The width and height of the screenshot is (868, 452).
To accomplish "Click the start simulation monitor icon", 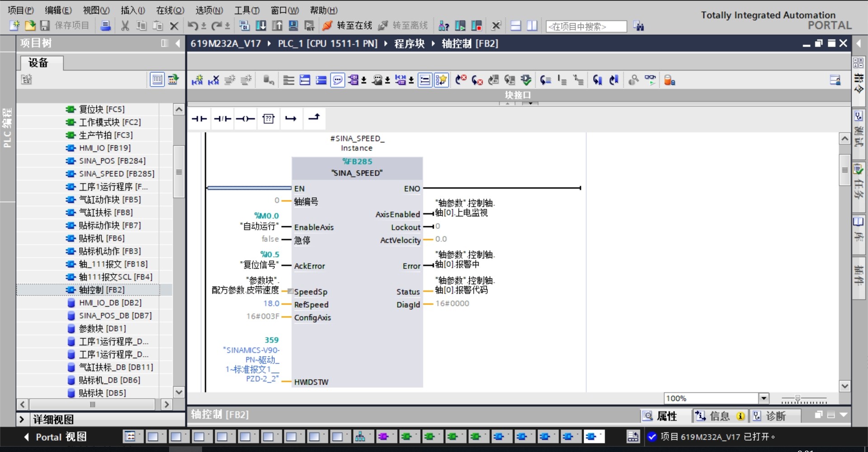I will (293, 26).
